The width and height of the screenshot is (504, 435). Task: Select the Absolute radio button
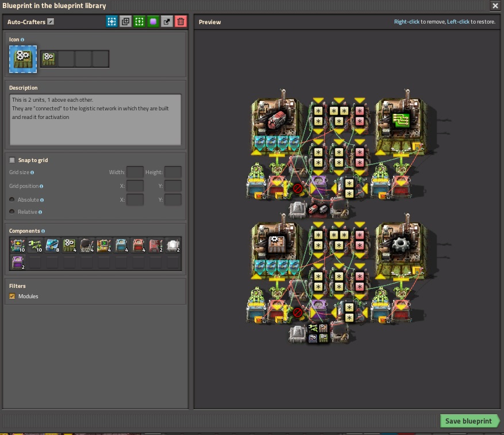[12, 199]
